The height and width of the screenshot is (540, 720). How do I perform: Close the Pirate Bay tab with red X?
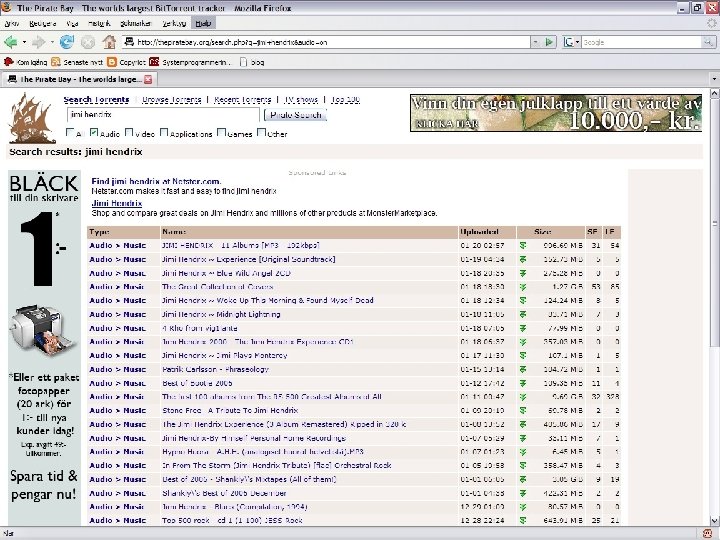coord(148,79)
